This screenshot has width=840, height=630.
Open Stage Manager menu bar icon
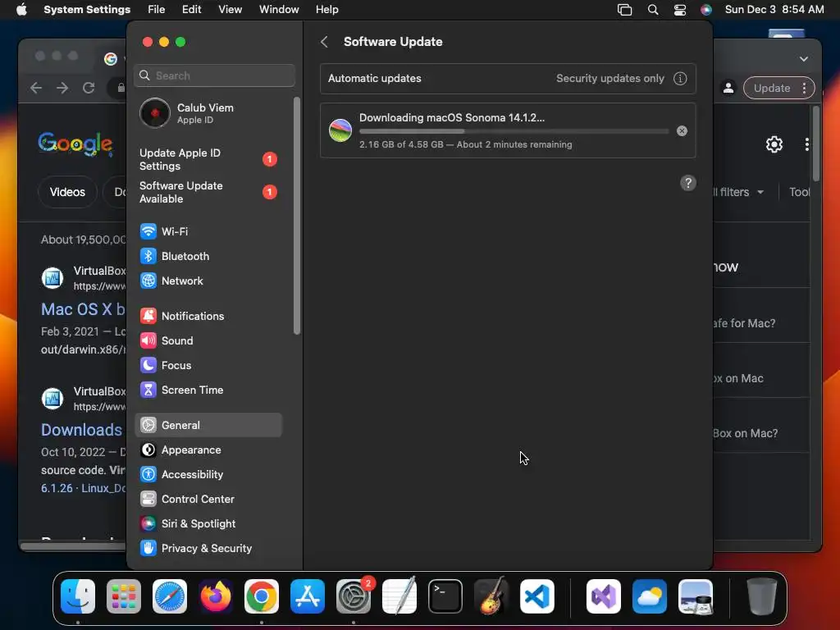[x=624, y=10]
